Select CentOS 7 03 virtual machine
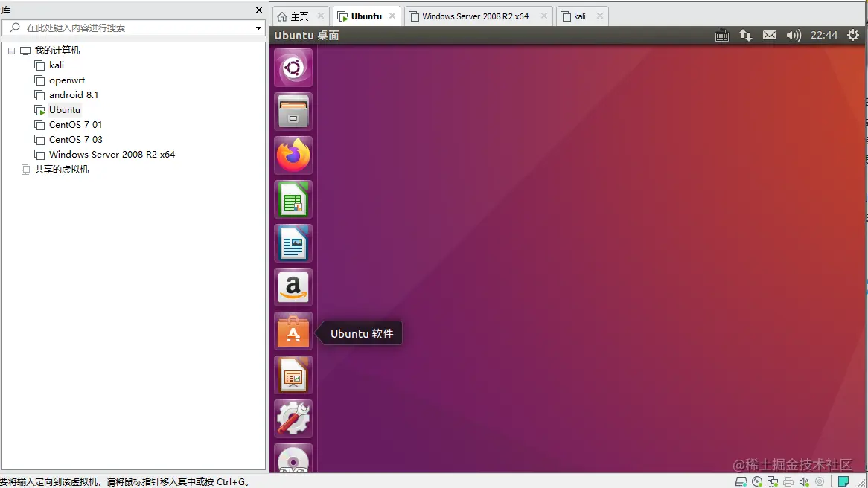Image resolution: width=868 pixels, height=488 pixels. pos(76,140)
